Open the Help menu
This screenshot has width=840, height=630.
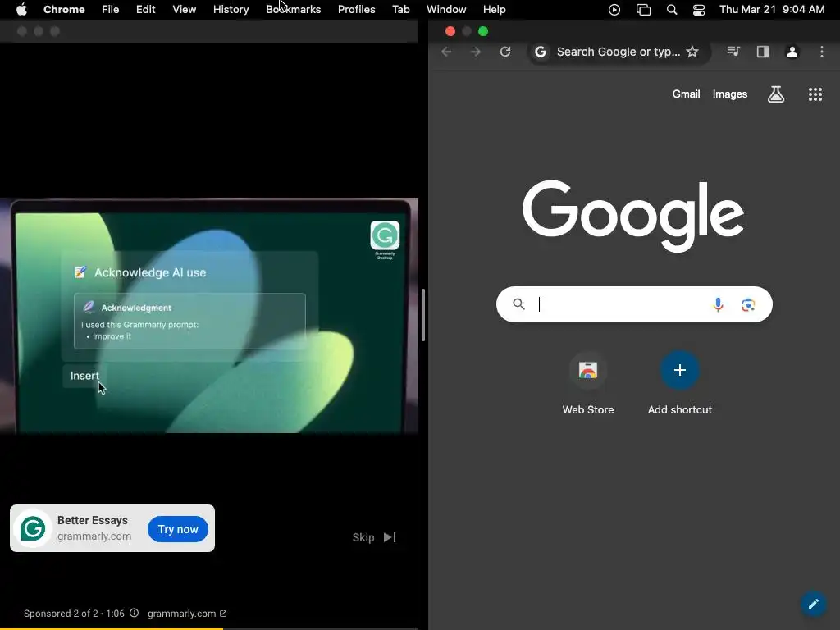tap(494, 9)
